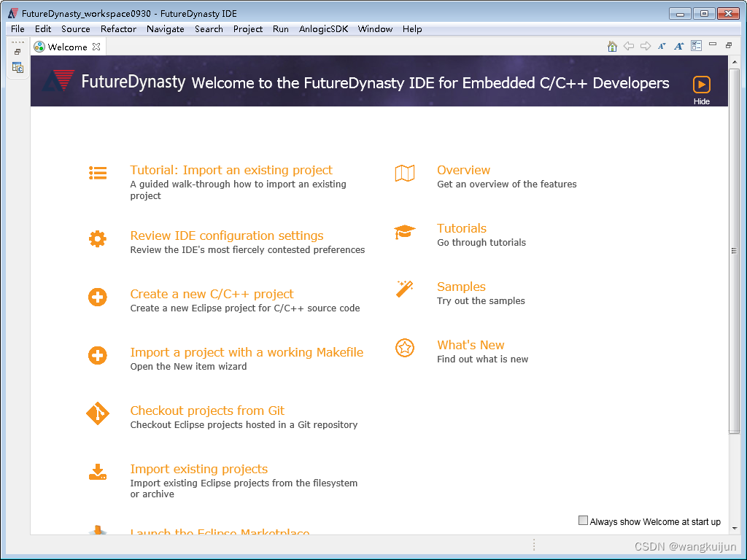Open the Project menu
Viewport: 747px width, 560px height.
click(x=248, y=29)
